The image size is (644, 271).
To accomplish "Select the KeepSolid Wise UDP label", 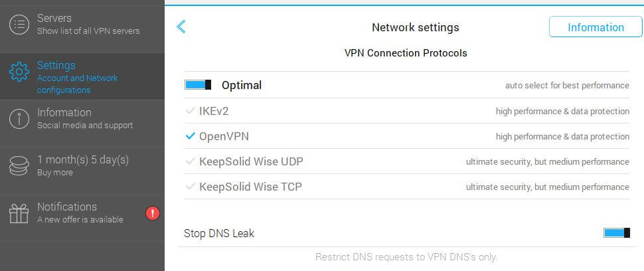I will pos(251,161).
